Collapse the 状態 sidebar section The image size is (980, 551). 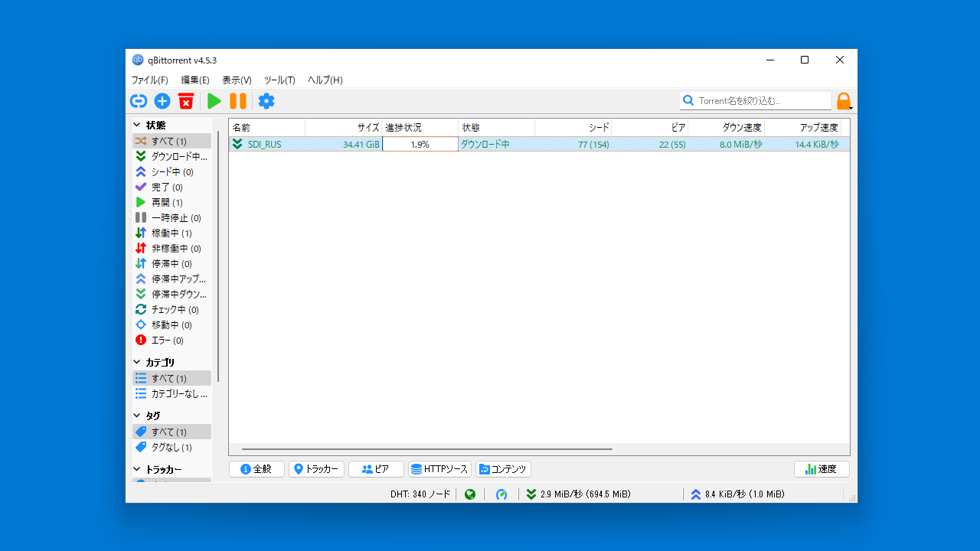137,125
